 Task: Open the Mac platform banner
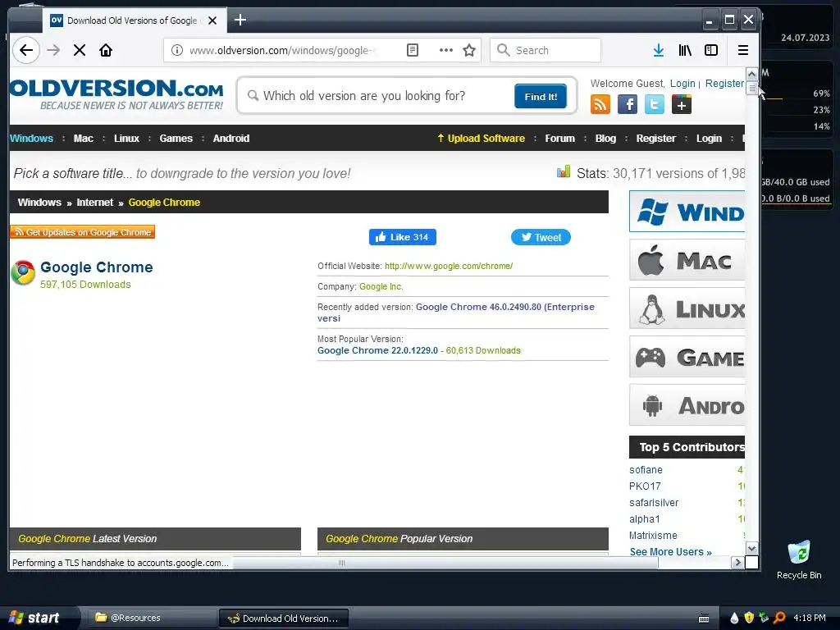tap(687, 260)
